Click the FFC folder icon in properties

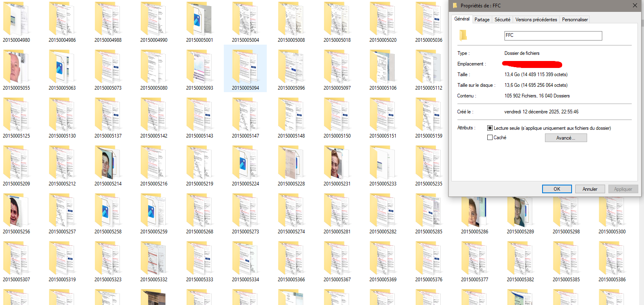(x=463, y=36)
